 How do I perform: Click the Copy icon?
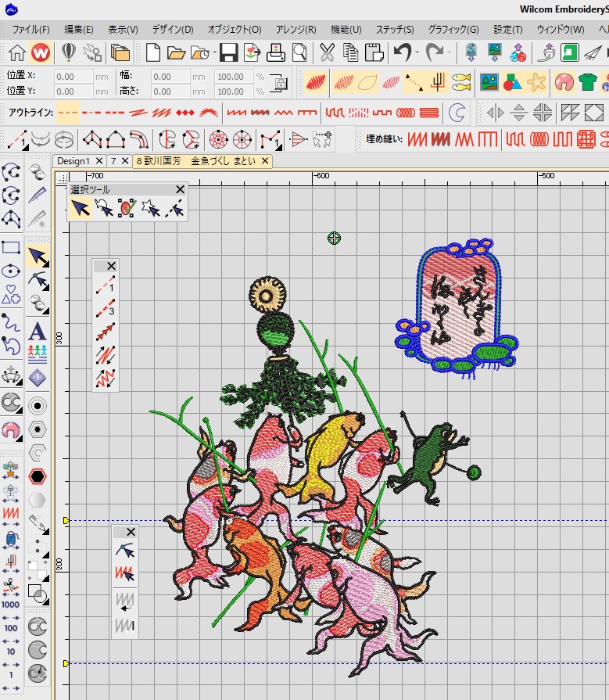coord(351,52)
